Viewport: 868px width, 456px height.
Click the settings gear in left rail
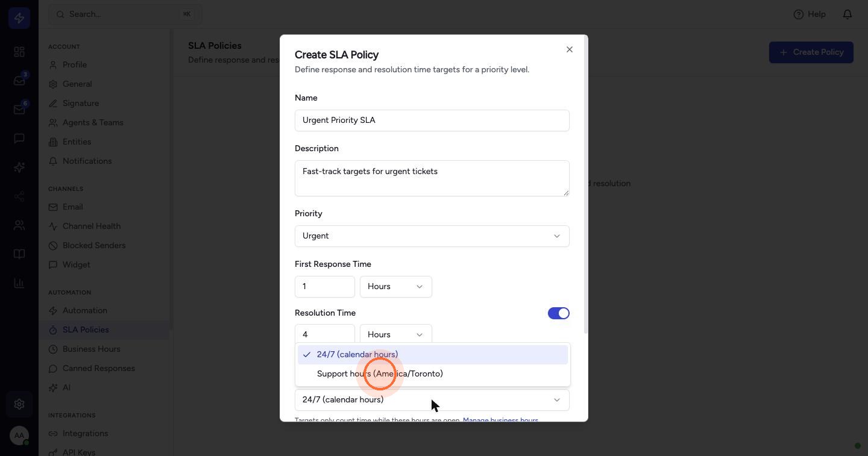(19, 404)
